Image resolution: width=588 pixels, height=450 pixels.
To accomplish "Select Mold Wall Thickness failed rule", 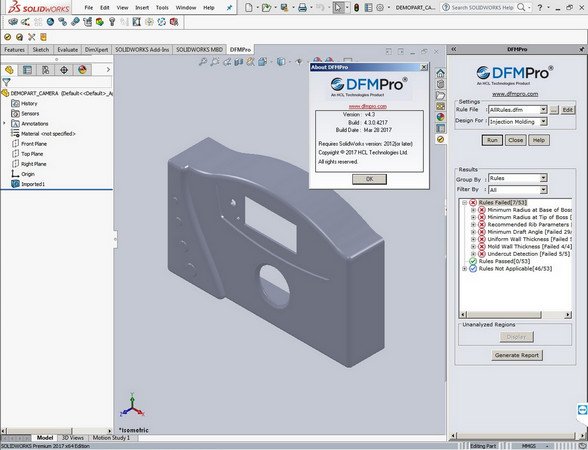I will tap(530, 246).
